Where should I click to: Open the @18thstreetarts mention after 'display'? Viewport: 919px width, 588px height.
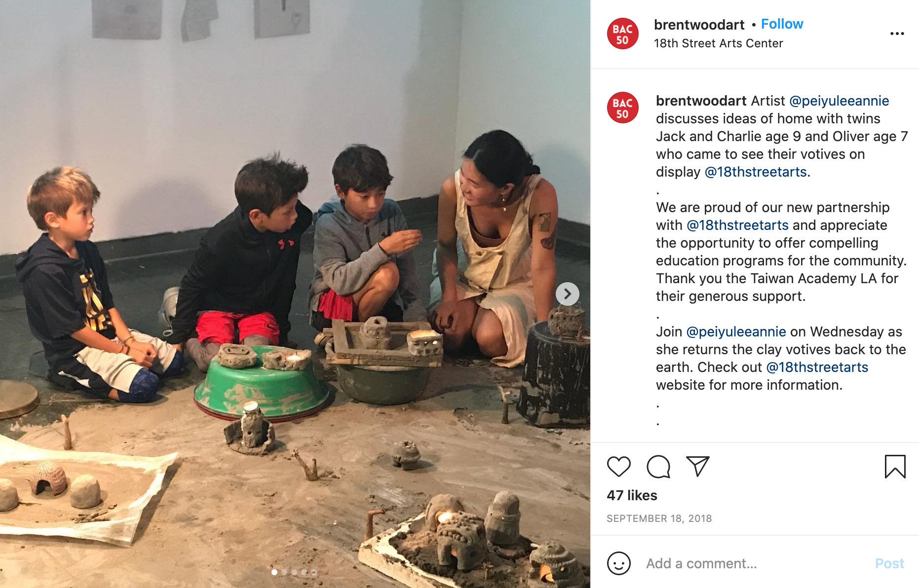[x=756, y=172]
